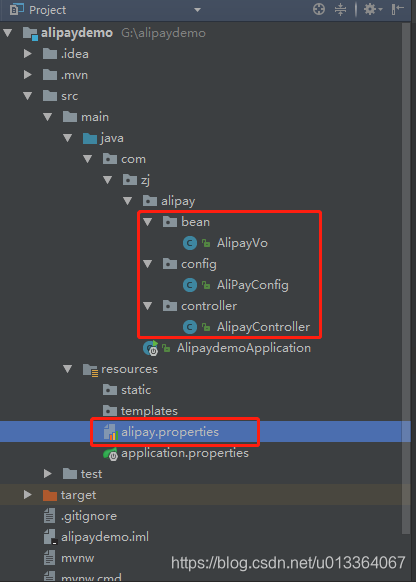The height and width of the screenshot is (582, 416).
Task: Select the mvnw file
Action: 77,558
